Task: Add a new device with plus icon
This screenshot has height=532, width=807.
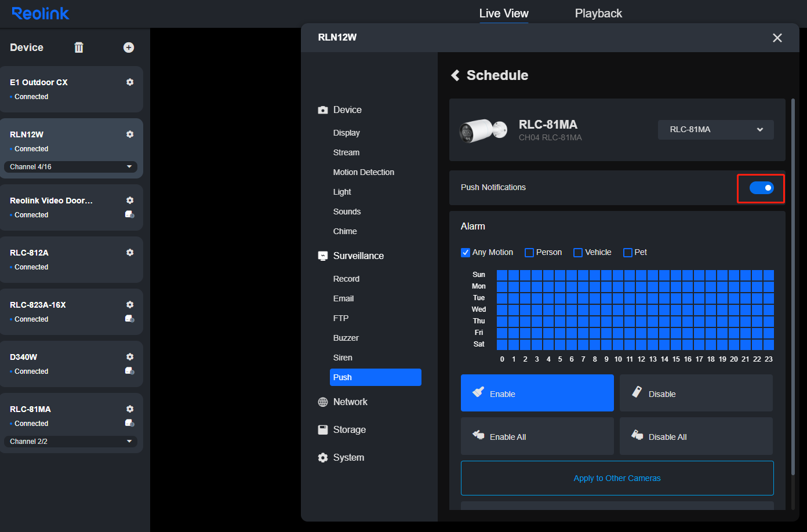Action: point(129,48)
